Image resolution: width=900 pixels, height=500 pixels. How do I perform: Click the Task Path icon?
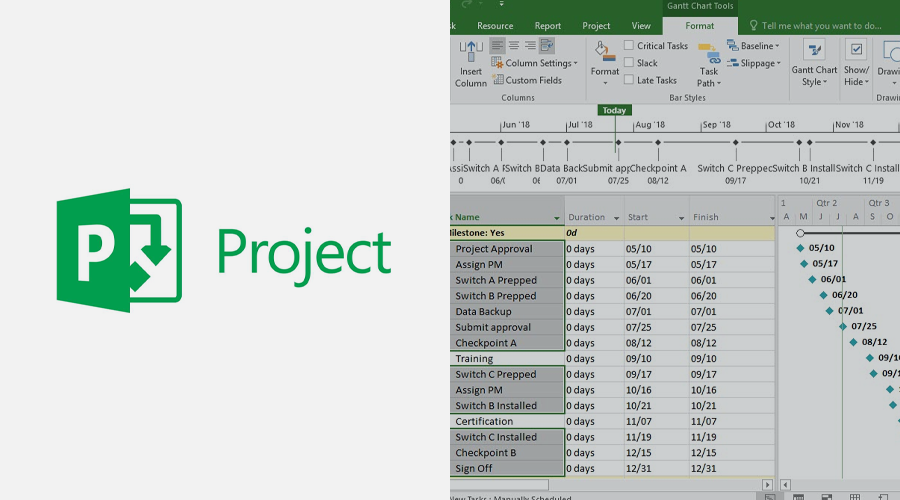coord(709,53)
